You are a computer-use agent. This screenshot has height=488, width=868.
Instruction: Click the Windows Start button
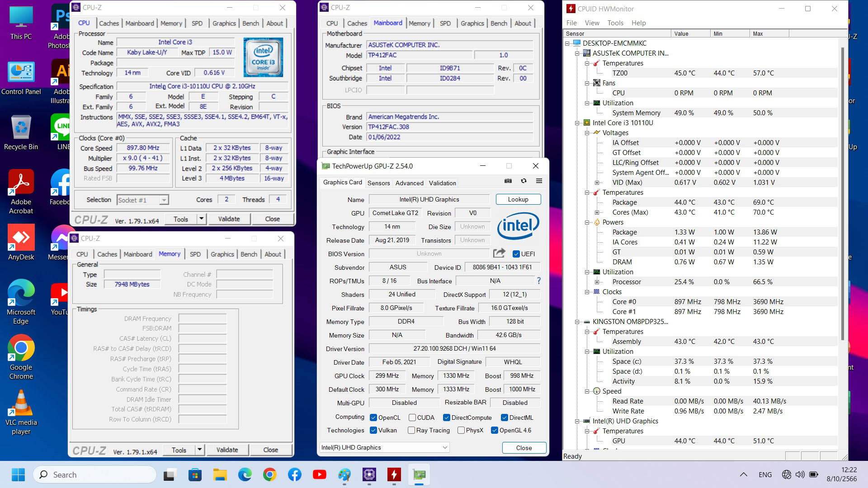tap(18, 474)
